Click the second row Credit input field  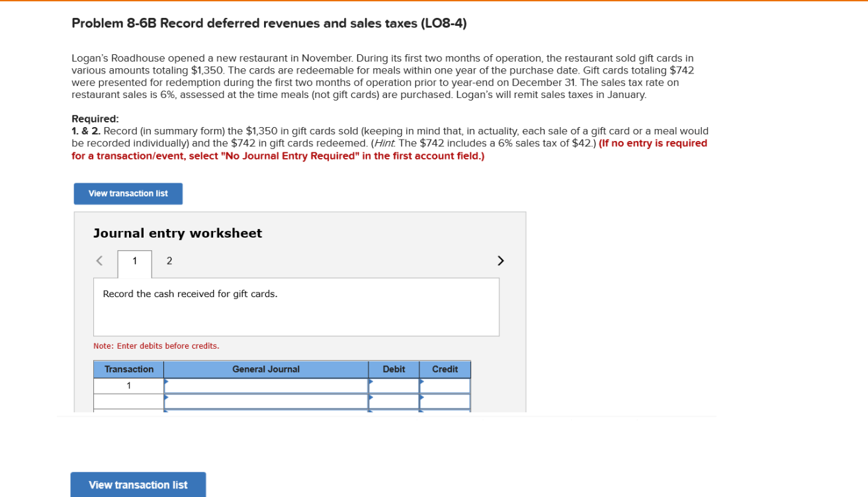pos(445,400)
